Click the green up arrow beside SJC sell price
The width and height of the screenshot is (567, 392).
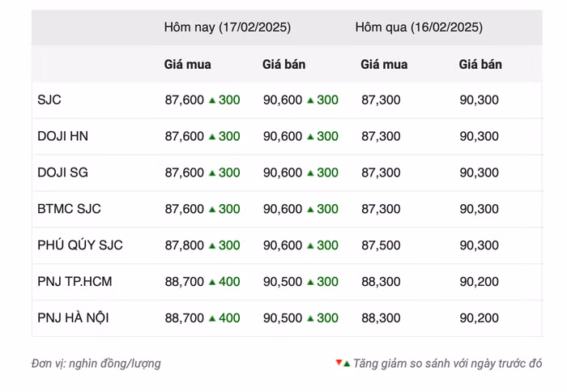coord(310,100)
